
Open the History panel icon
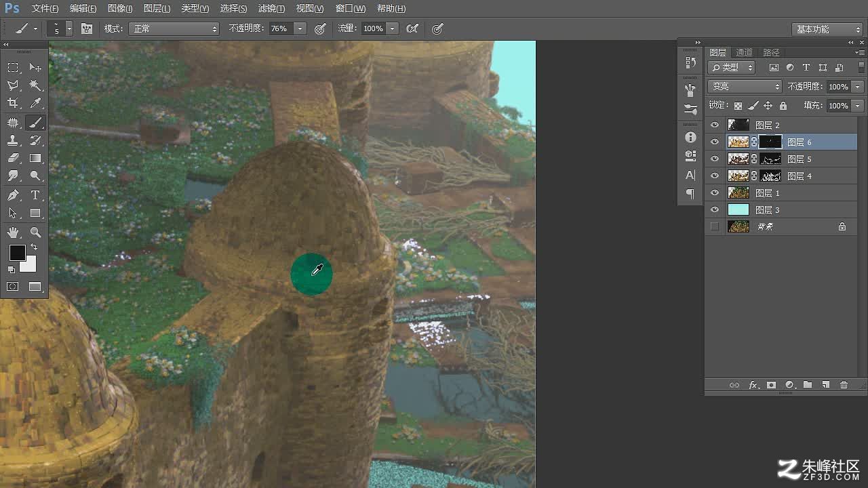tap(690, 62)
